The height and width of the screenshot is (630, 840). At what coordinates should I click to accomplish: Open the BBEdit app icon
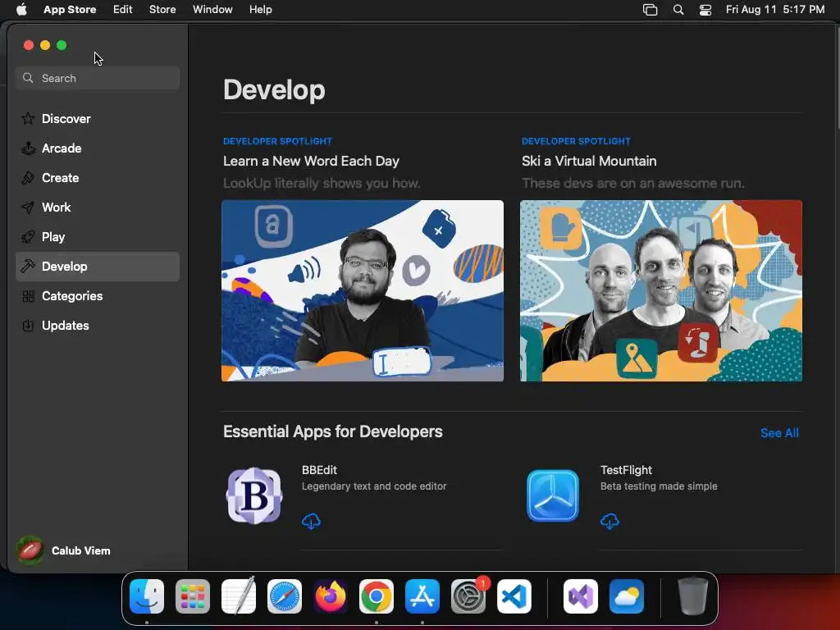[x=254, y=495]
